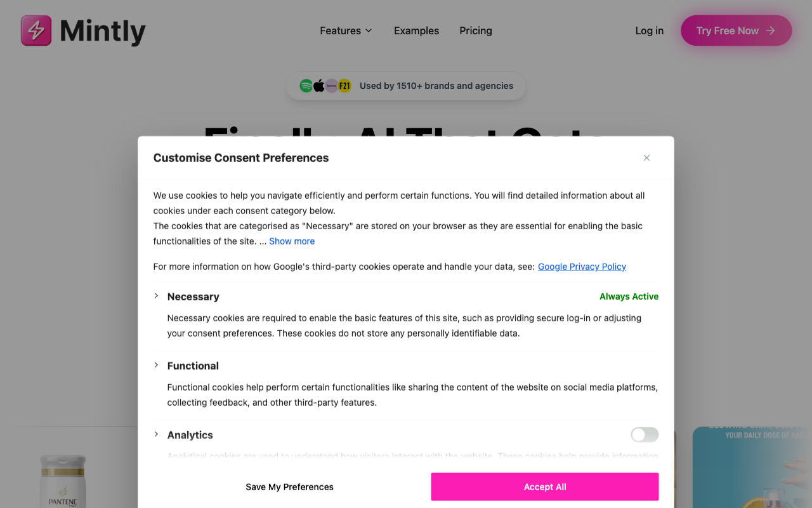Screen dimensions: 812x508
Task: Open the Examples menu item
Action: coord(416,30)
